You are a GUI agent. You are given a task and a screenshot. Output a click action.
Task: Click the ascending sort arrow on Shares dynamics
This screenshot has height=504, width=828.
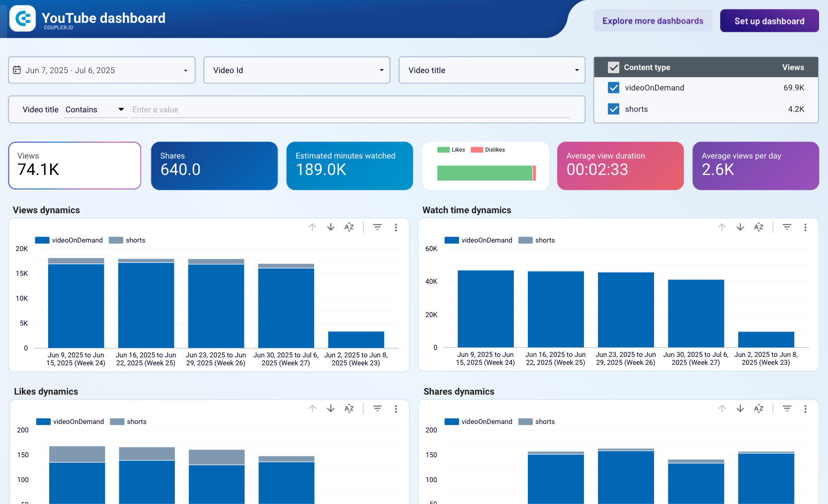click(722, 409)
